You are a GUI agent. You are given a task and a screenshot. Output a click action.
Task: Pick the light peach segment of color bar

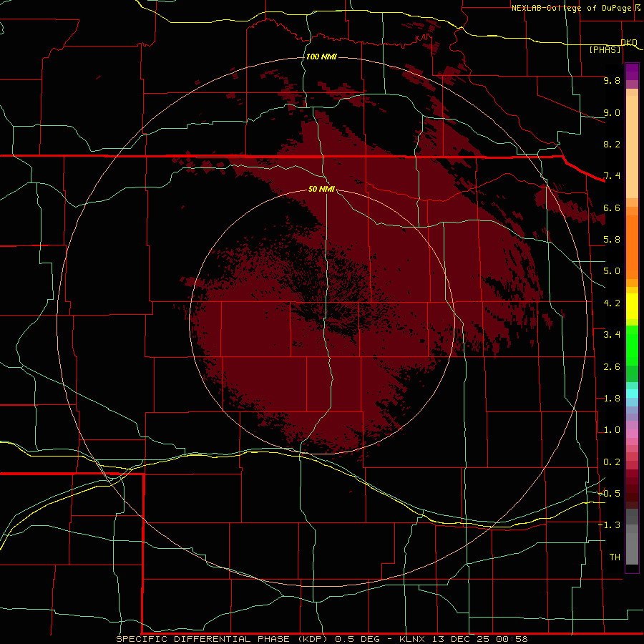[x=632, y=148]
